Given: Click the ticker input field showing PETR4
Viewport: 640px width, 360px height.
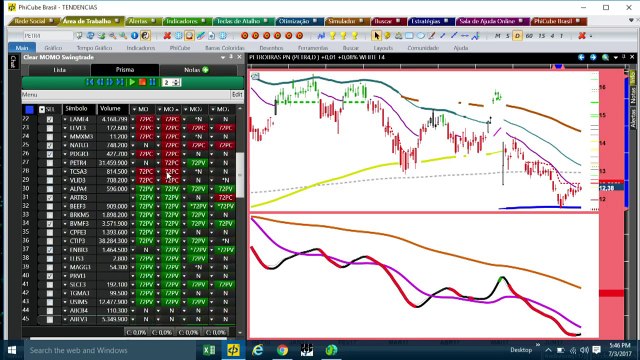Looking at the screenshot, I should [x=48, y=36].
